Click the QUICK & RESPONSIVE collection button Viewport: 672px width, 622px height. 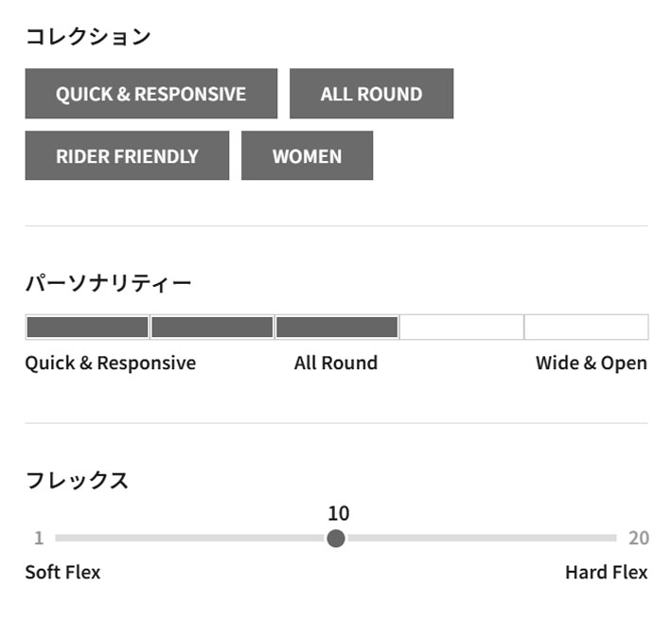tap(150, 94)
